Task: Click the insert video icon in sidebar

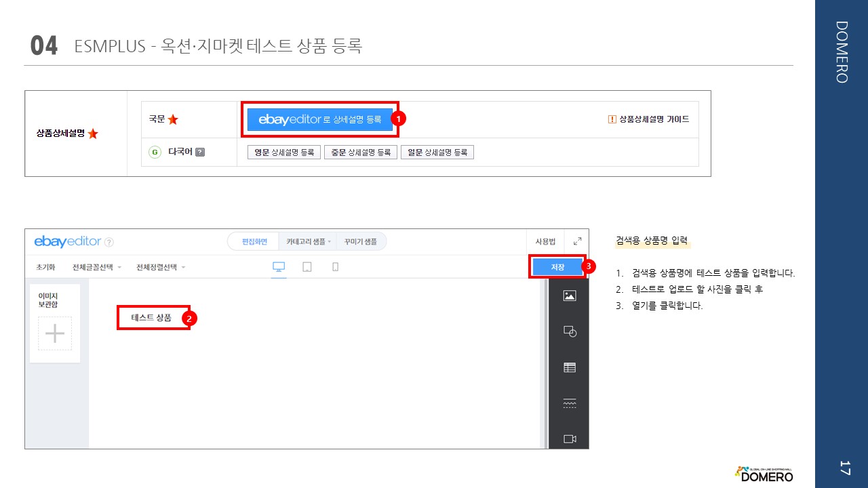Action: (x=570, y=439)
